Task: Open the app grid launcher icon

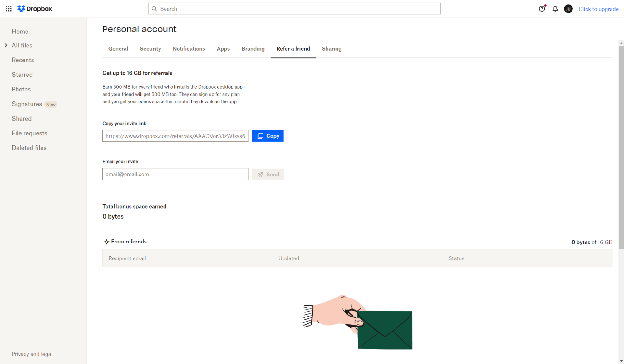Action: point(9,9)
